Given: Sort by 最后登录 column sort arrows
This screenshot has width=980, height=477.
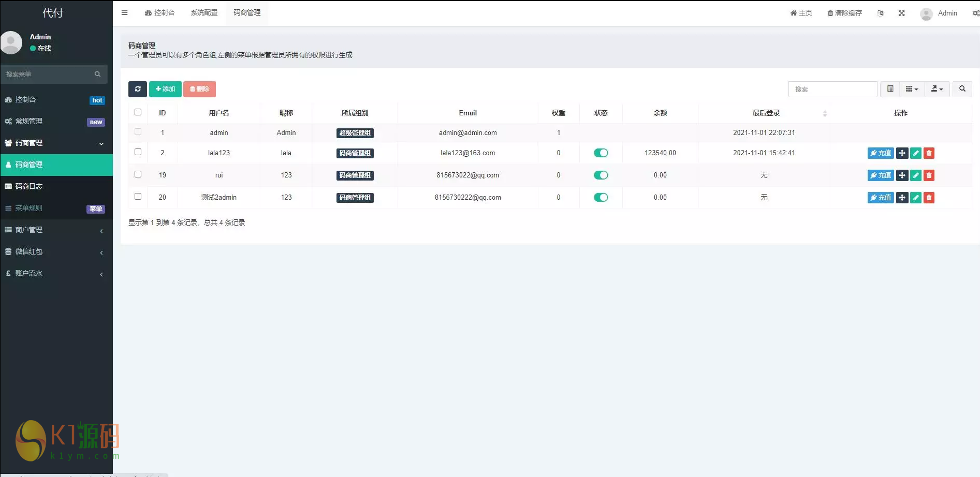Looking at the screenshot, I should coord(825,113).
